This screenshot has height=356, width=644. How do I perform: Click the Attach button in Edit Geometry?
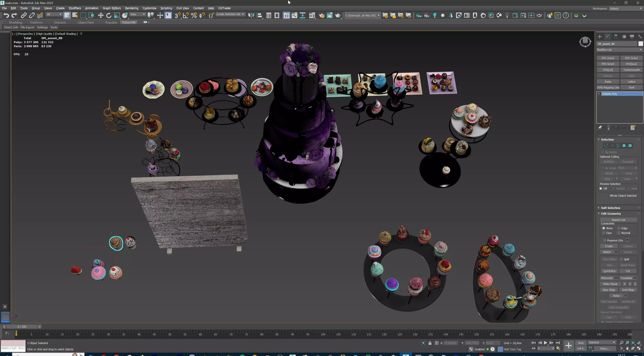(x=607, y=252)
